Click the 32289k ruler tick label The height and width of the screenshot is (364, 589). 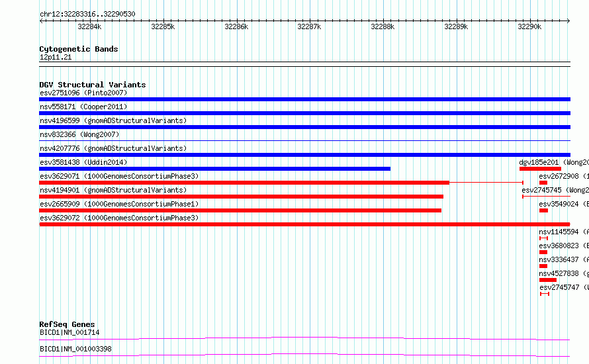(x=456, y=26)
